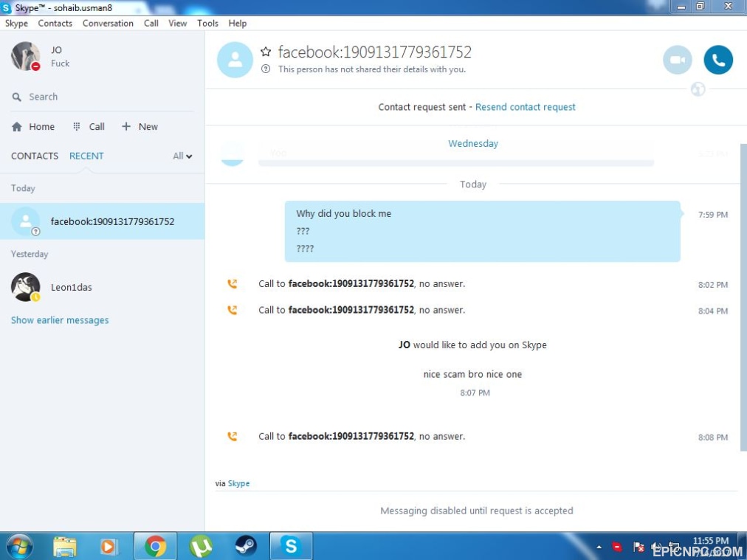The image size is (747, 560).
Task: Open uTorrent from the taskbar
Action: coord(201,547)
